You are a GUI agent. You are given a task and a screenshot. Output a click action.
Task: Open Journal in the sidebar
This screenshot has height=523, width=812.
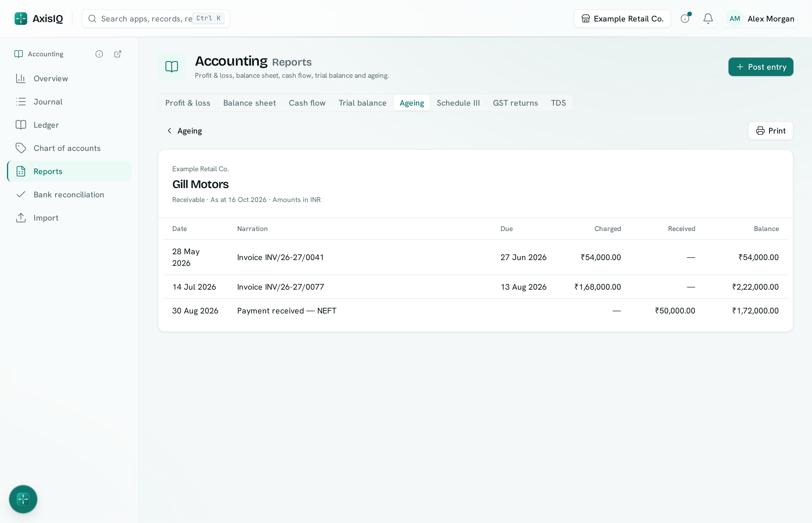coord(69,102)
